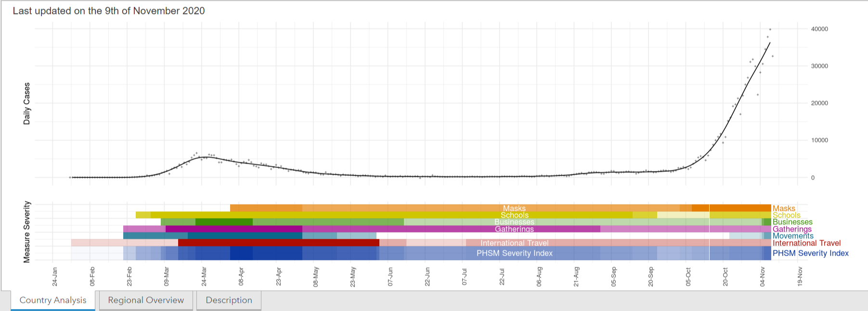Click the orange Masks legend label at right
Screen dimensions: 868x311
point(784,208)
